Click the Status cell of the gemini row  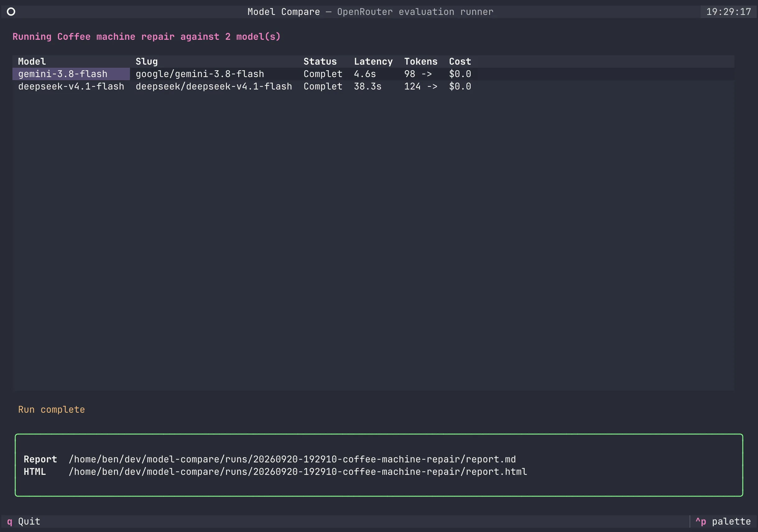pos(323,74)
